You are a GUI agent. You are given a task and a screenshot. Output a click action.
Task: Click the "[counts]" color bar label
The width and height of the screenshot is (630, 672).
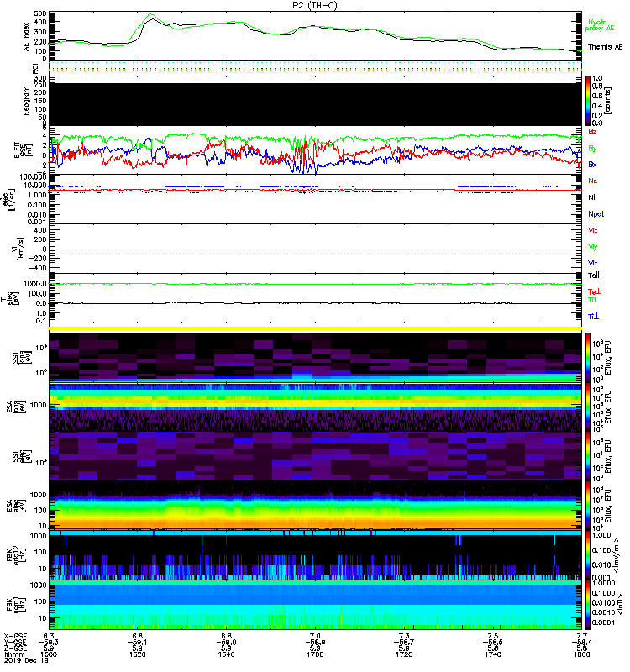(x=607, y=101)
